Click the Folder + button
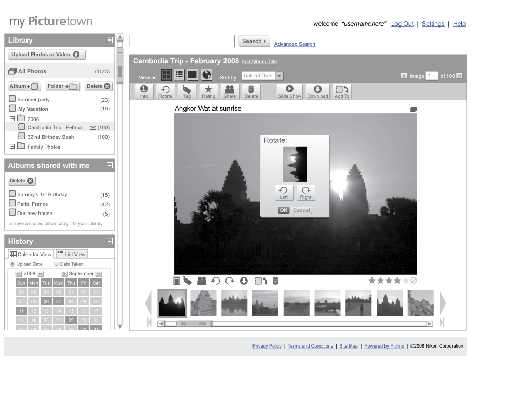 coord(63,86)
